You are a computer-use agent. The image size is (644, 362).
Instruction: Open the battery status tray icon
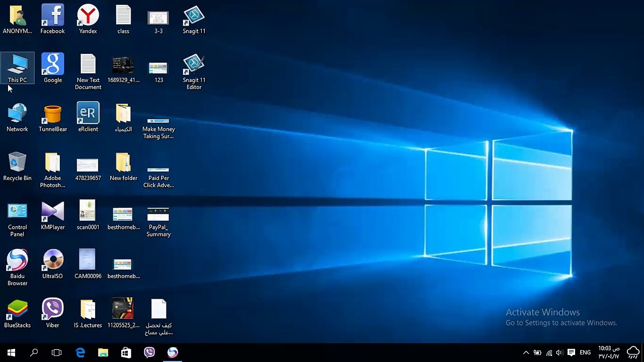pyautogui.click(x=537, y=353)
